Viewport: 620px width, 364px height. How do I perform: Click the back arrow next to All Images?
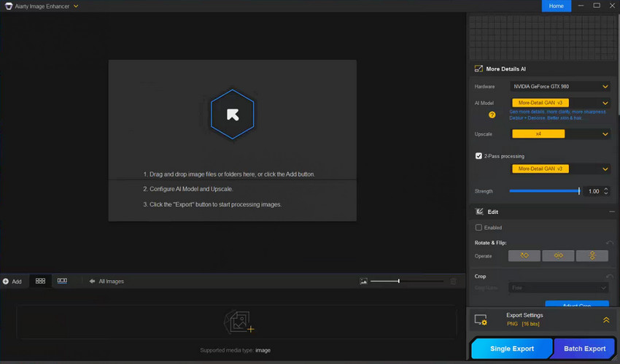[92, 282]
